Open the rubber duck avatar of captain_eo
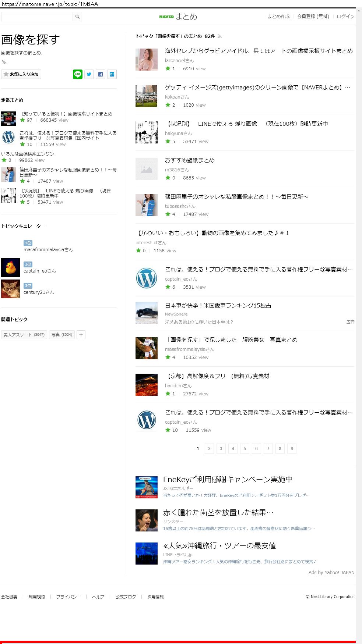 click(10, 267)
